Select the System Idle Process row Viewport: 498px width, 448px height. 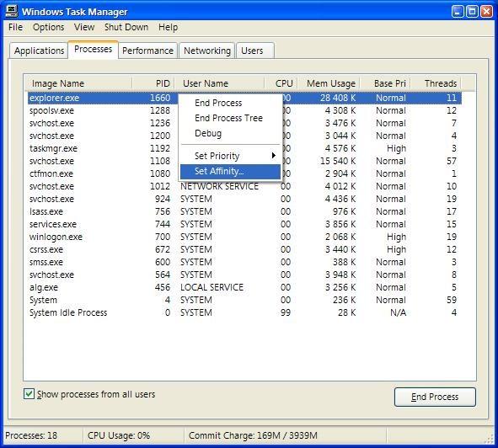[x=244, y=312]
